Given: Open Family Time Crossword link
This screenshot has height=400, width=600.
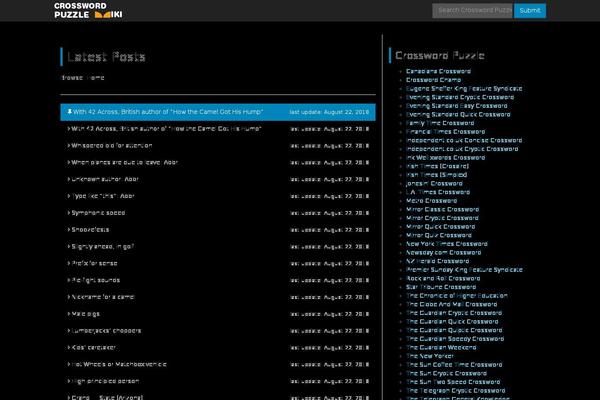Looking at the screenshot, I should pyautogui.click(x=440, y=123).
